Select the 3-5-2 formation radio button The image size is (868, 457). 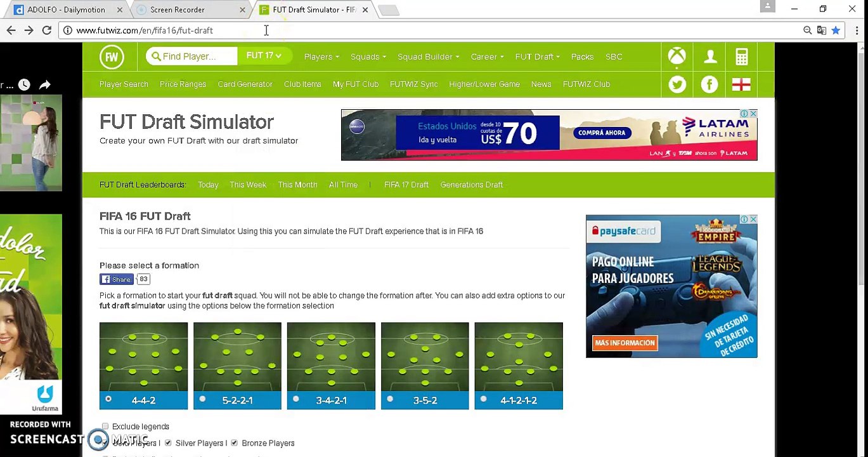[x=390, y=399]
